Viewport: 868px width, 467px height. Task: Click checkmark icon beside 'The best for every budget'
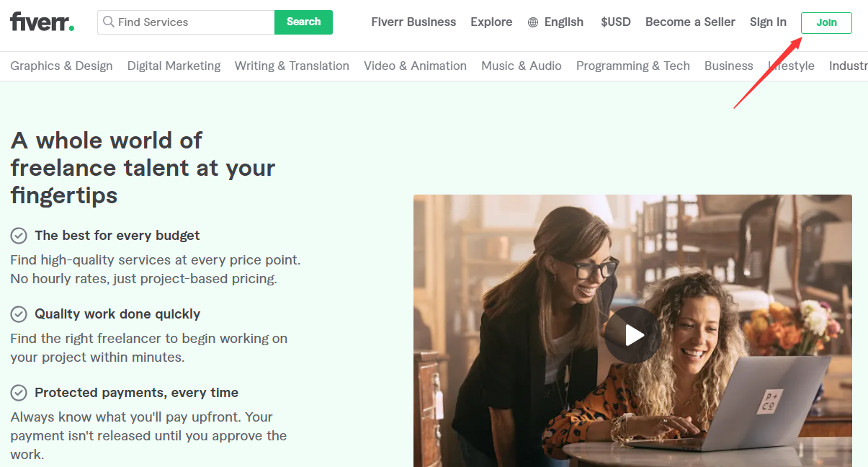coord(19,236)
